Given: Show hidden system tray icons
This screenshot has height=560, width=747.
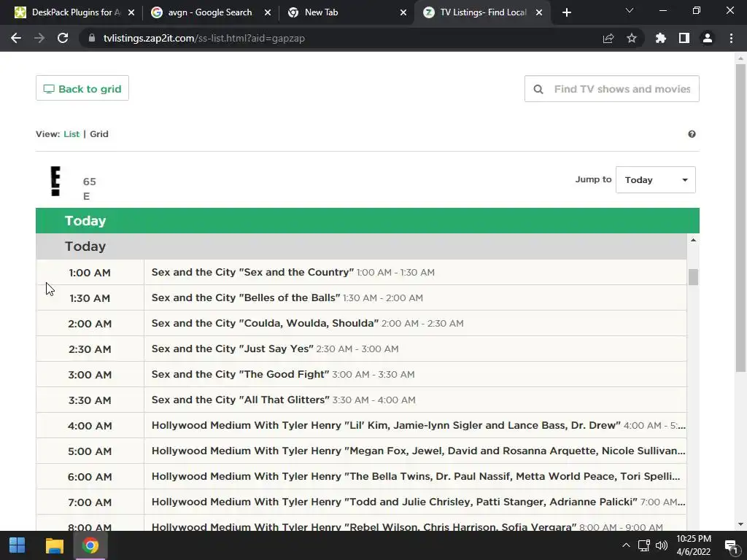Looking at the screenshot, I should click(x=626, y=545).
